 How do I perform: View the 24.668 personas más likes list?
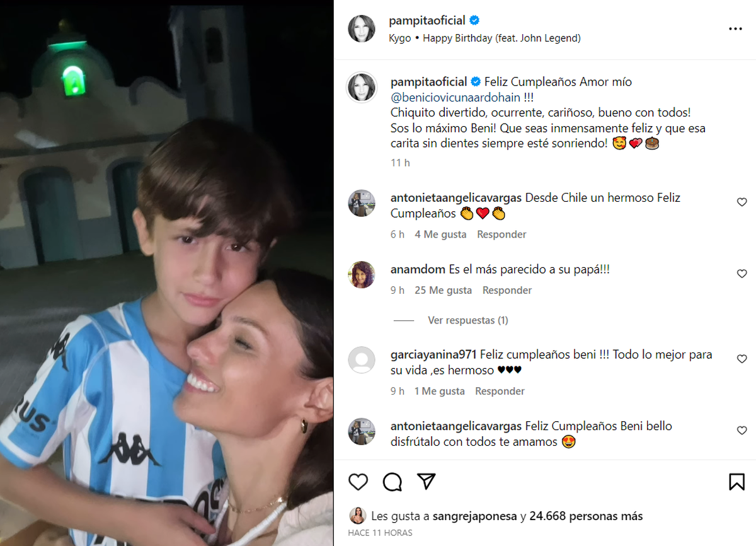click(x=586, y=516)
